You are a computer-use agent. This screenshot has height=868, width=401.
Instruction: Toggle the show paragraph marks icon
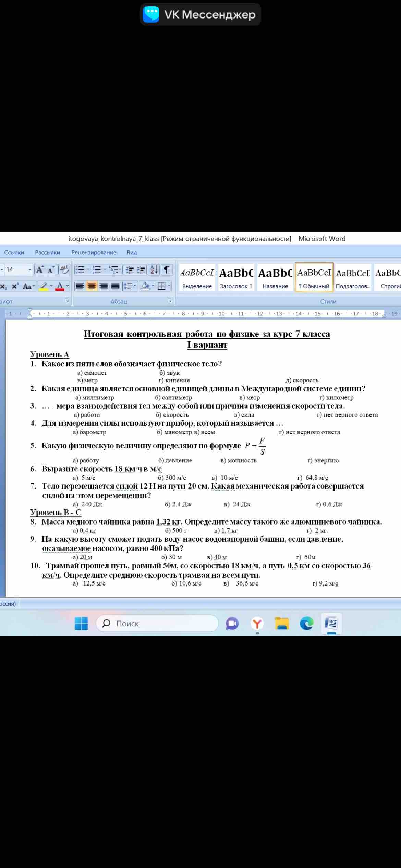pos(166,269)
